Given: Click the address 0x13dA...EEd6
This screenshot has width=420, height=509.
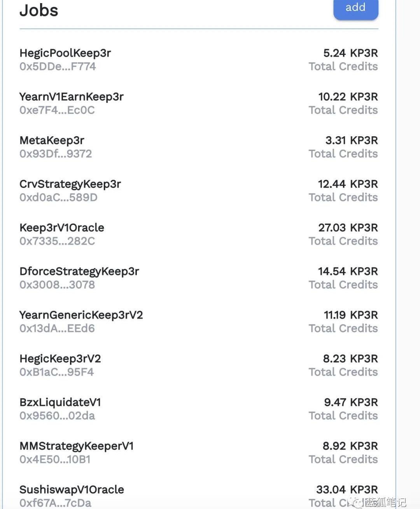Looking at the screenshot, I should (x=57, y=328).
